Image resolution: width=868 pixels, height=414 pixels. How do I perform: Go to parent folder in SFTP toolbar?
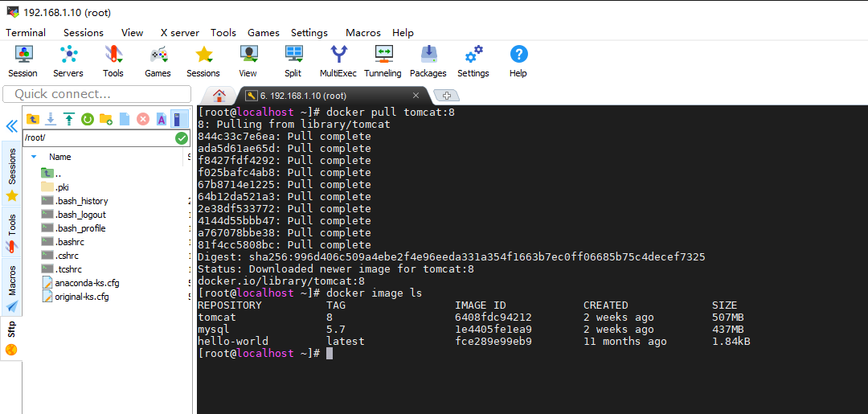[x=33, y=118]
